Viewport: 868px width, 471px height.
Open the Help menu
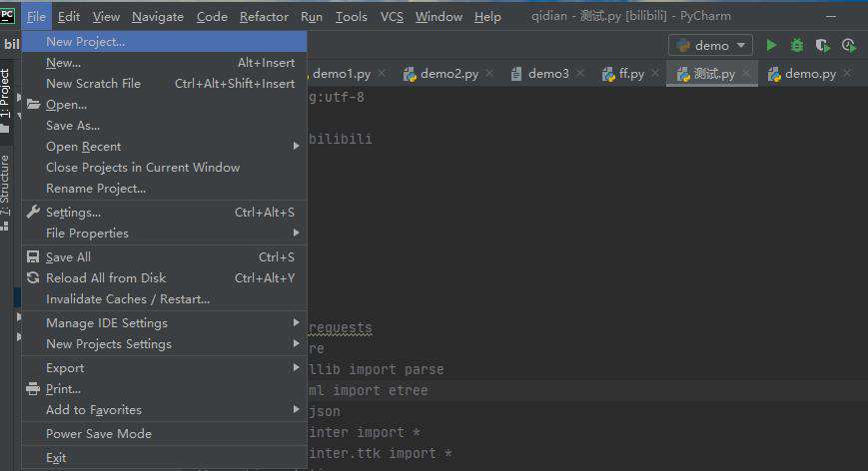coord(487,17)
